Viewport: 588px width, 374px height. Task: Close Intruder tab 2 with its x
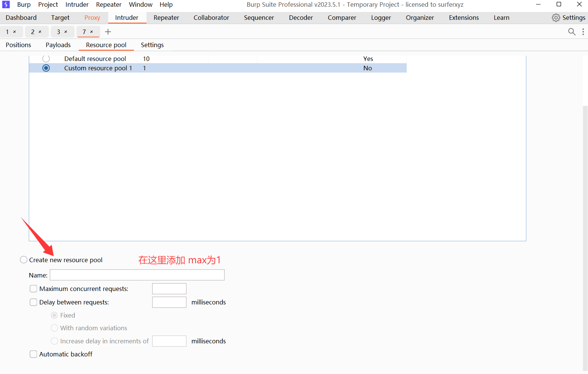(x=40, y=32)
